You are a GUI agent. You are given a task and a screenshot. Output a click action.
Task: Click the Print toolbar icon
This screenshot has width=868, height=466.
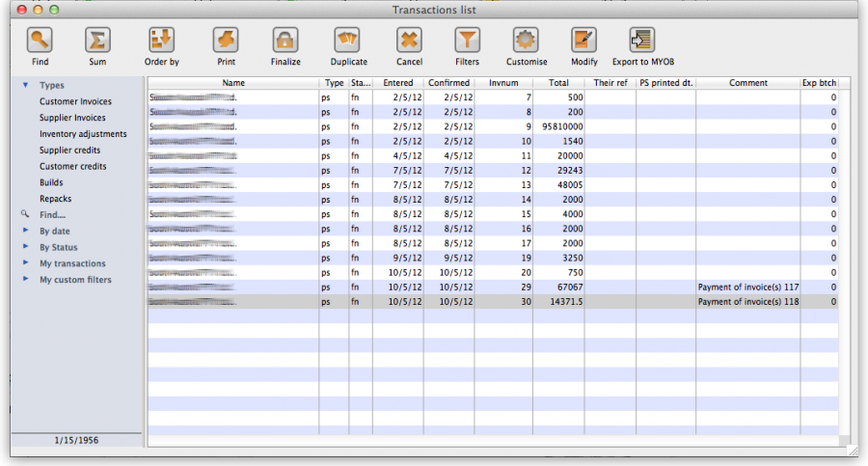pyautogui.click(x=226, y=41)
